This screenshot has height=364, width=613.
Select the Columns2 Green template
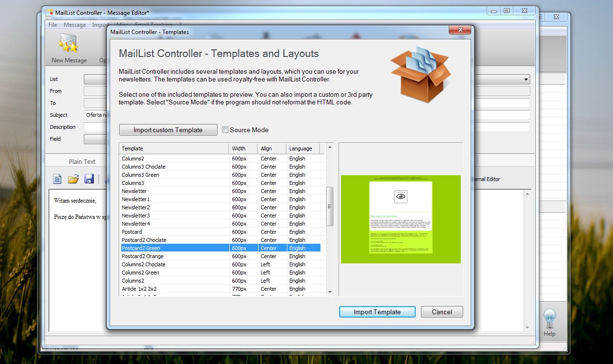pos(220,273)
